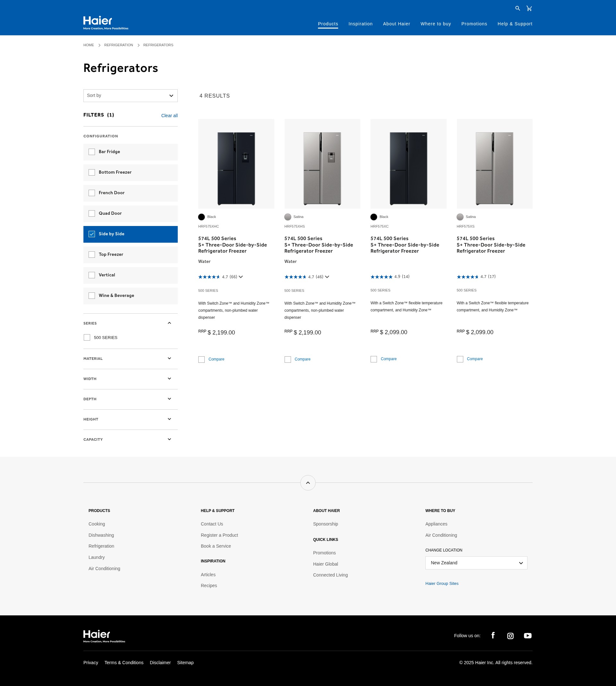
Task: Tick the French Door checkbox
Action: 92,193
